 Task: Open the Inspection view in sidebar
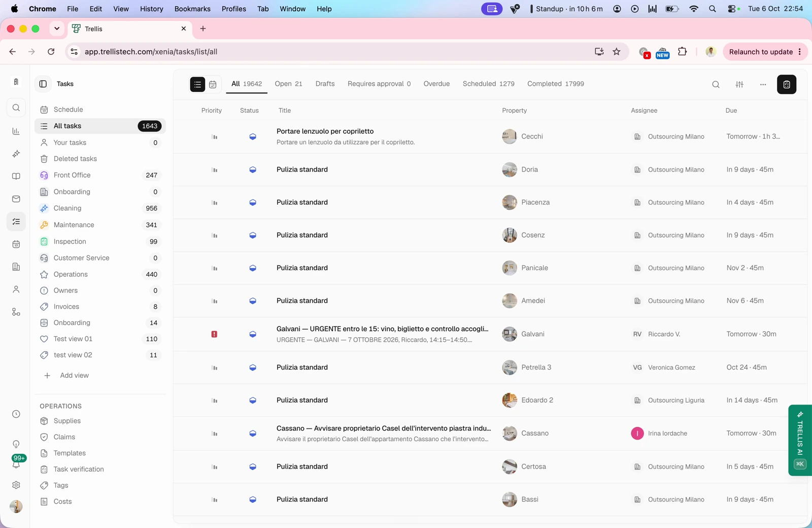100,242
